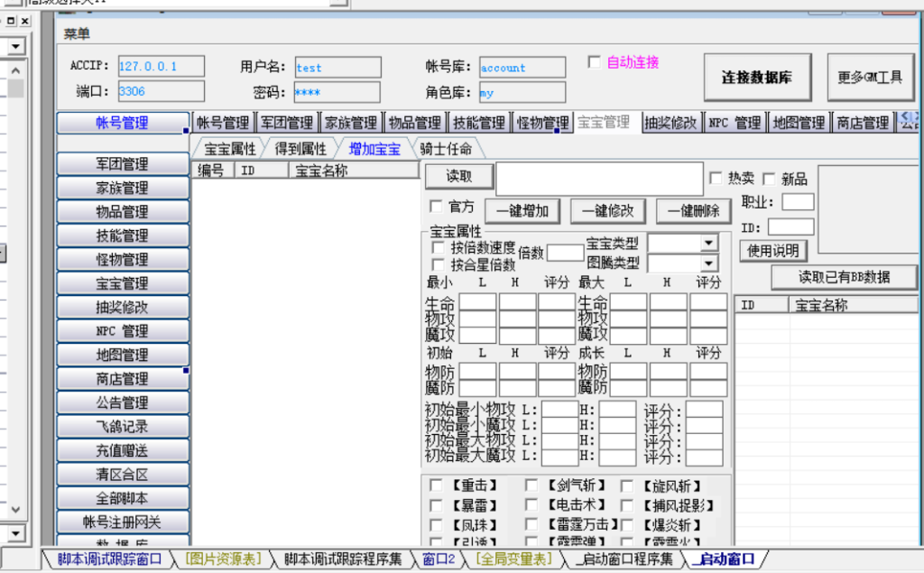The height and width of the screenshot is (573, 924).
Task: Switch to the [图片资源表] bottom tab
Action: pos(223,559)
